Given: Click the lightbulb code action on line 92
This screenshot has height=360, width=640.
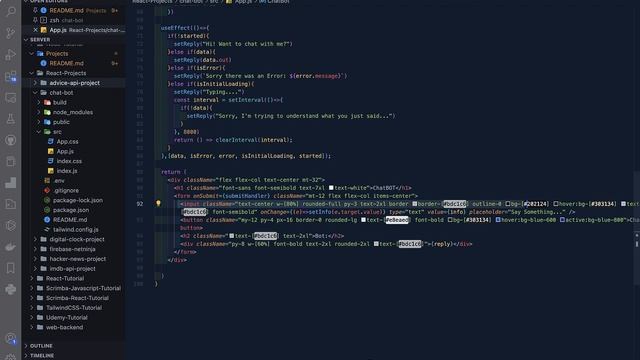Looking at the screenshot, I should [x=158, y=203].
